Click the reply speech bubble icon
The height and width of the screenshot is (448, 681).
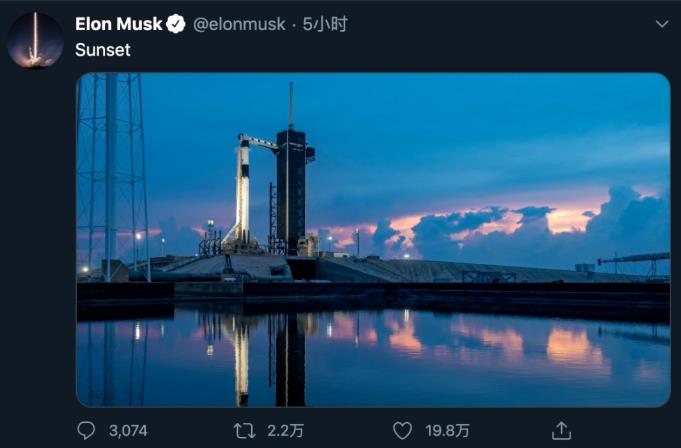86,431
